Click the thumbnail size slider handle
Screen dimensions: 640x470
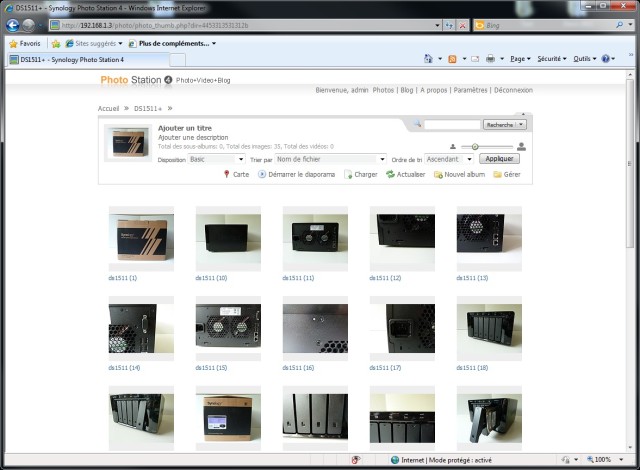click(475, 146)
